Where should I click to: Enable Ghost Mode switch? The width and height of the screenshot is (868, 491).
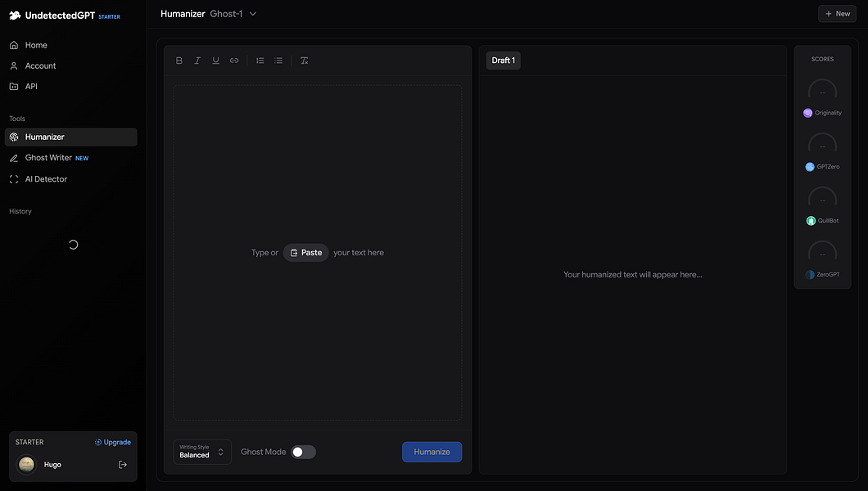pyautogui.click(x=303, y=452)
